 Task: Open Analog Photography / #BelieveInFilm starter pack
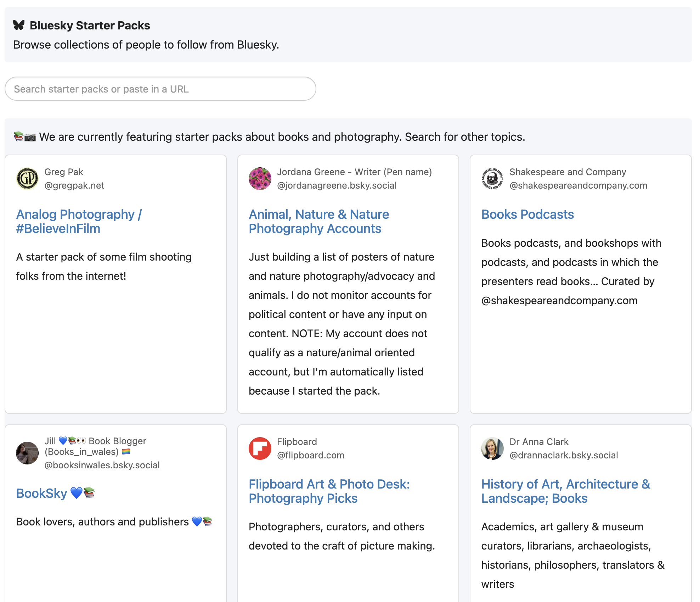[x=79, y=221]
